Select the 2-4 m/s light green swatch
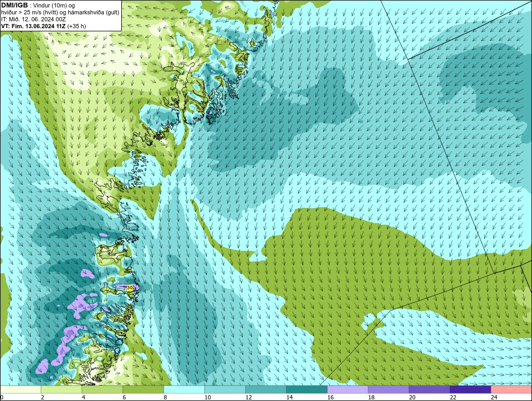Screen dimensions: 532x401 click(61, 389)
